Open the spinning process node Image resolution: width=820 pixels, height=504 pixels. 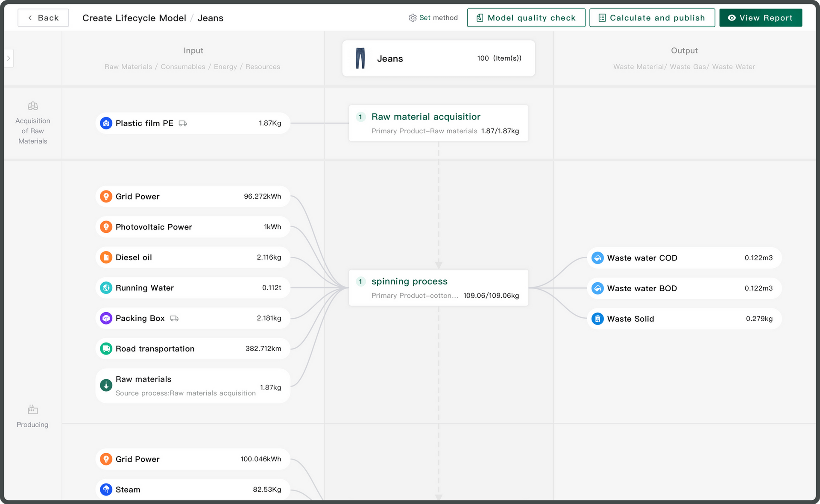pos(438,287)
